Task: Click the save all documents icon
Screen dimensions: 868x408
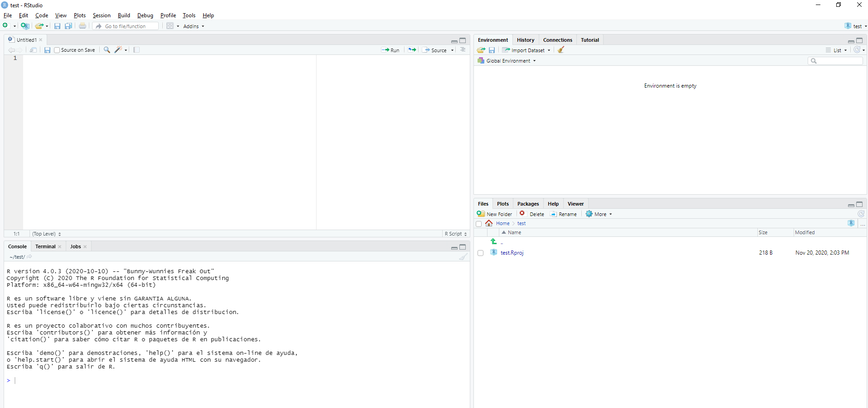Action: click(x=68, y=26)
